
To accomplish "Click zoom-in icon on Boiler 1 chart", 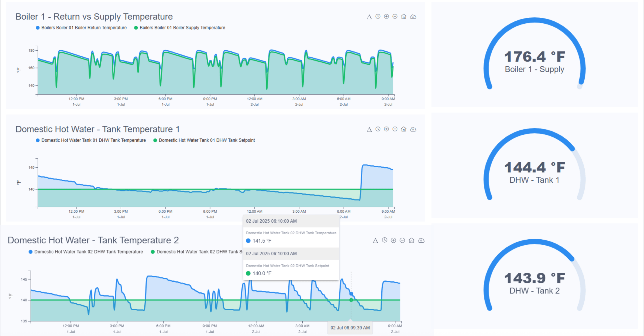I will tap(386, 17).
